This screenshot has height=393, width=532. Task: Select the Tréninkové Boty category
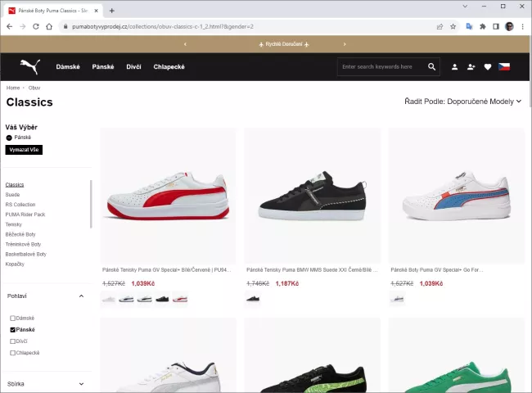coord(23,244)
